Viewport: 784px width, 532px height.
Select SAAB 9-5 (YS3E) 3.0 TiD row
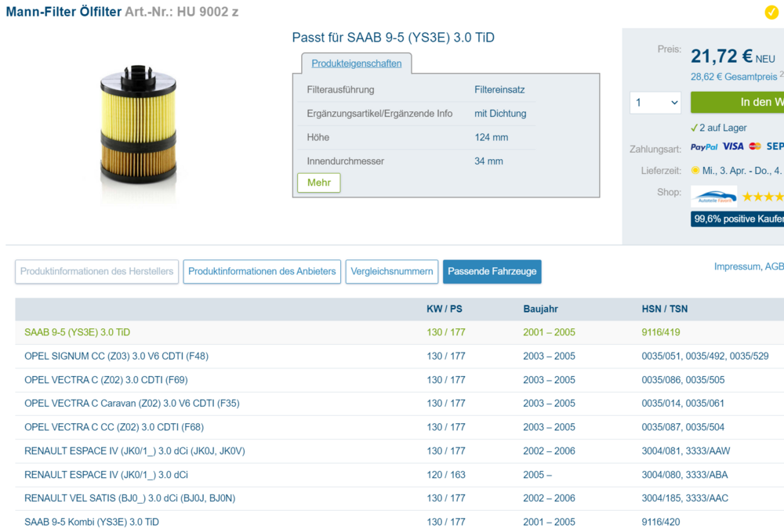(400, 332)
